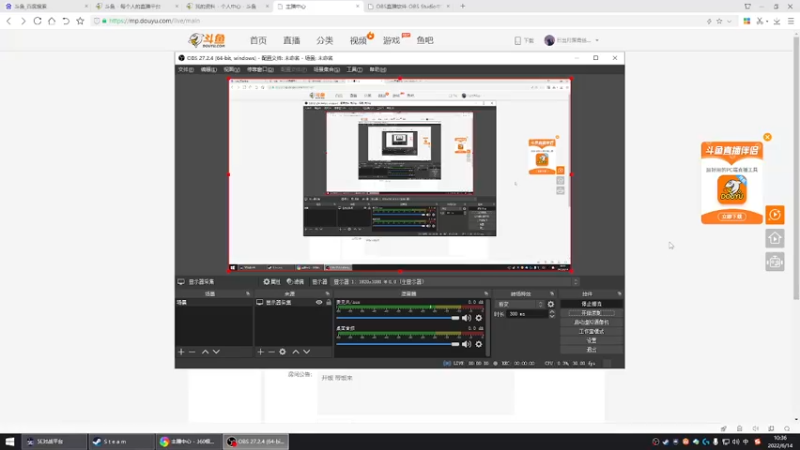The height and width of the screenshot is (450, 800).
Task: Mute the mic/aux audio track
Action: click(x=466, y=318)
